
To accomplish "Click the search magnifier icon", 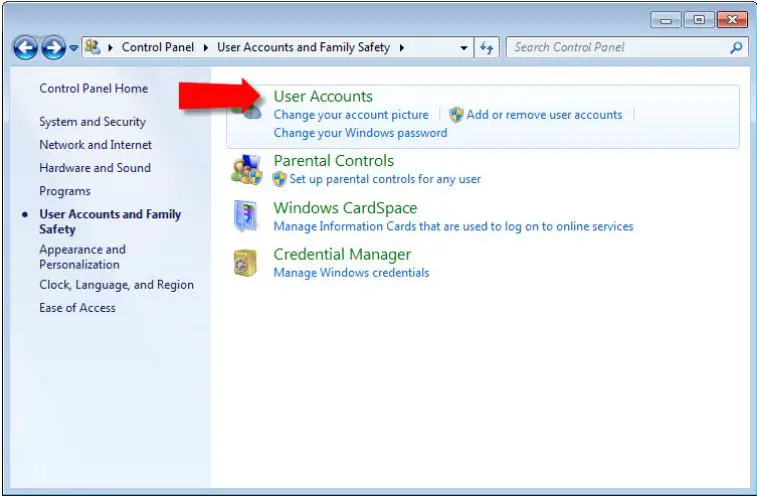I will 736,47.
